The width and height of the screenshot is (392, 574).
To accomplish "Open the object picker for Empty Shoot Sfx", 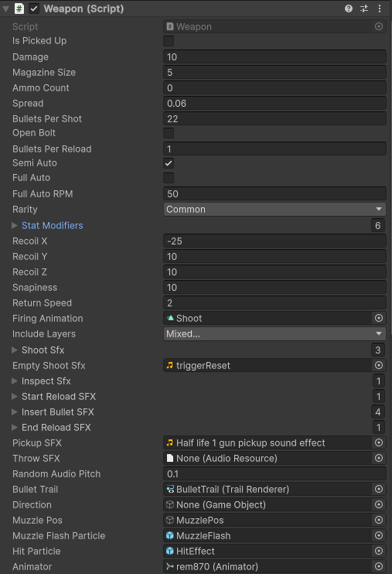I will (379, 365).
